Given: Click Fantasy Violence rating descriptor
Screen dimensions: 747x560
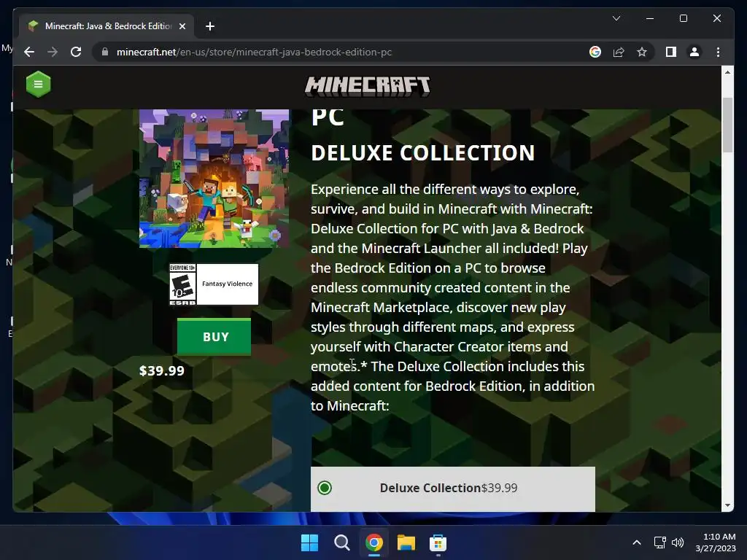Looking at the screenshot, I should [228, 284].
